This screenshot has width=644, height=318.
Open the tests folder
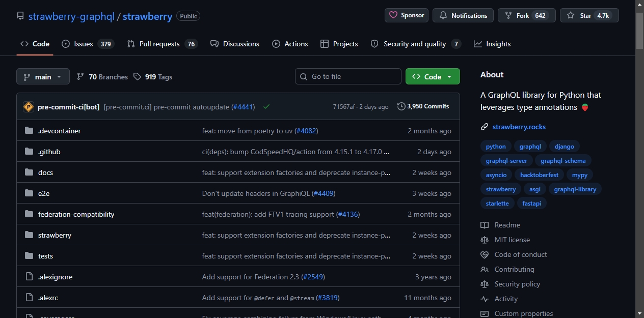pos(45,256)
